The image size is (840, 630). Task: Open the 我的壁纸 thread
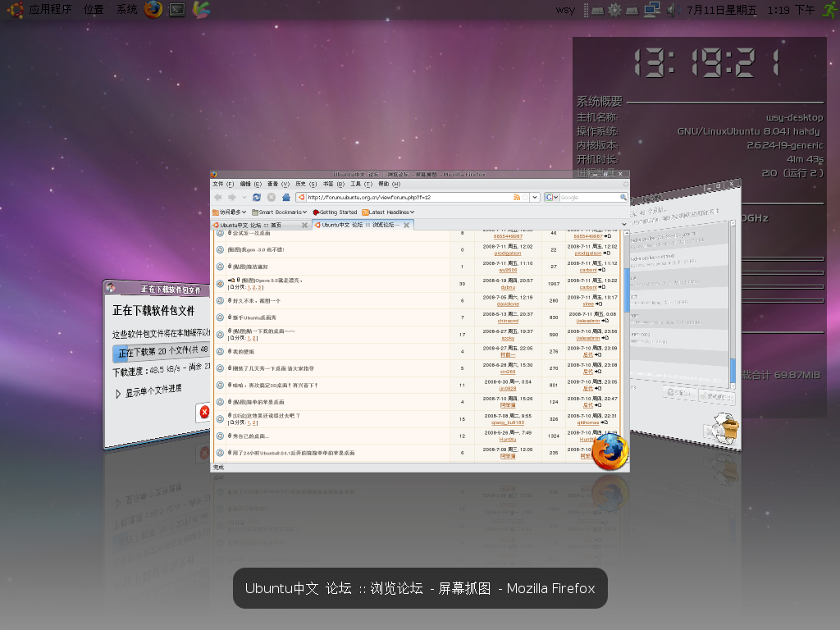(x=244, y=351)
